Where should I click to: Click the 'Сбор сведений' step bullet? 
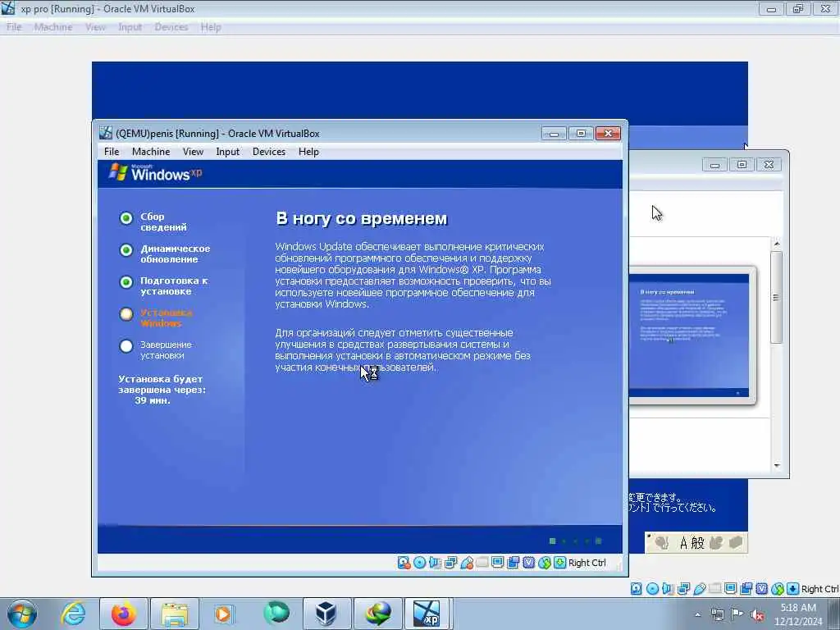126,218
